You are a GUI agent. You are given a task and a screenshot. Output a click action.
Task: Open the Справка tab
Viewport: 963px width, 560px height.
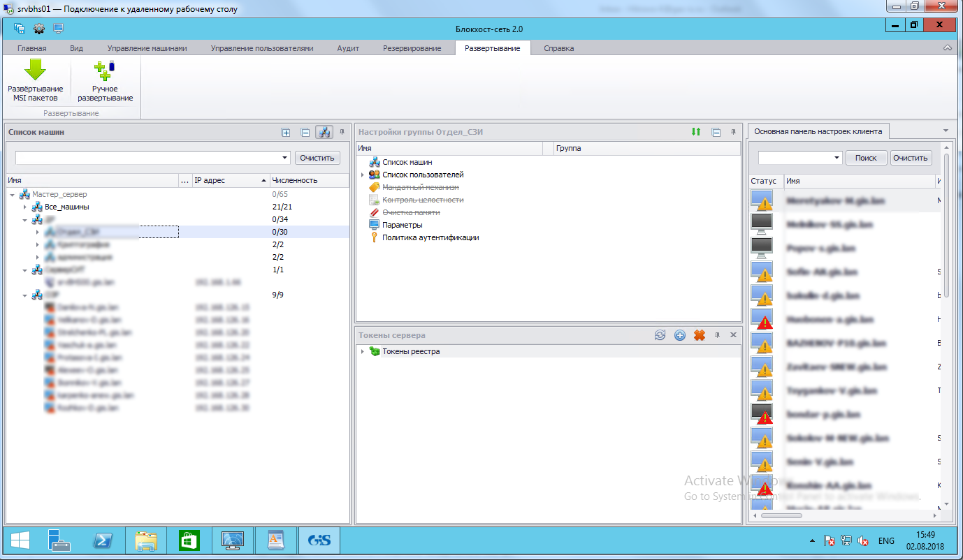[559, 48]
